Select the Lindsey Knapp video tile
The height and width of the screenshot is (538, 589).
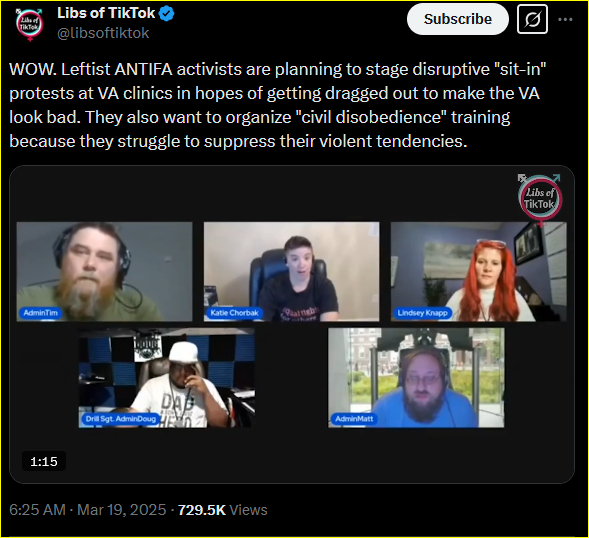pyautogui.click(x=479, y=272)
